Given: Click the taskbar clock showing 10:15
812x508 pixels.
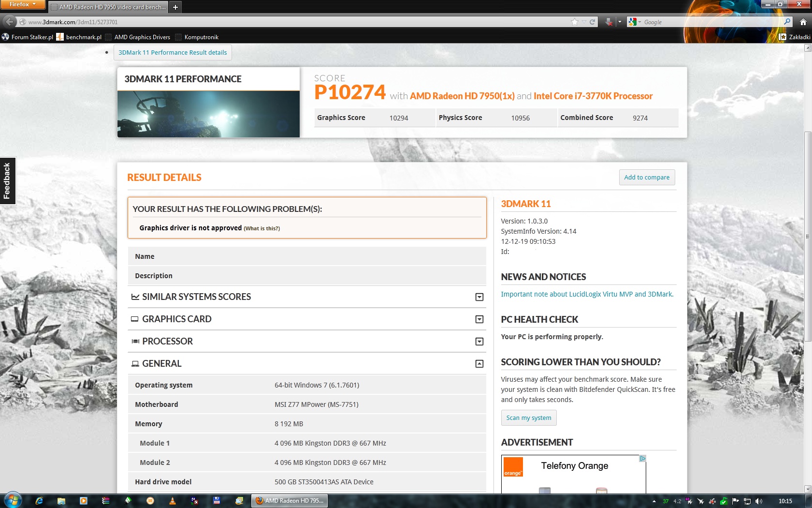Looking at the screenshot, I should click(785, 501).
